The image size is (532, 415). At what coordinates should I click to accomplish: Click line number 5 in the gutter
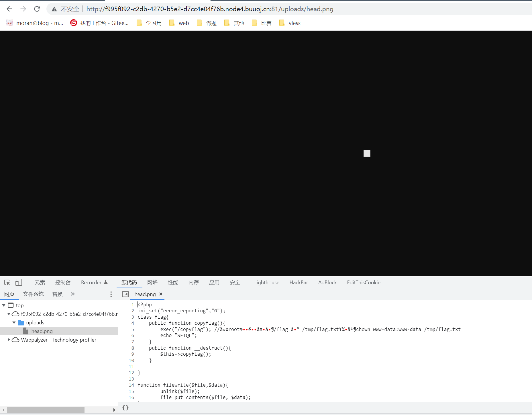(x=133, y=330)
